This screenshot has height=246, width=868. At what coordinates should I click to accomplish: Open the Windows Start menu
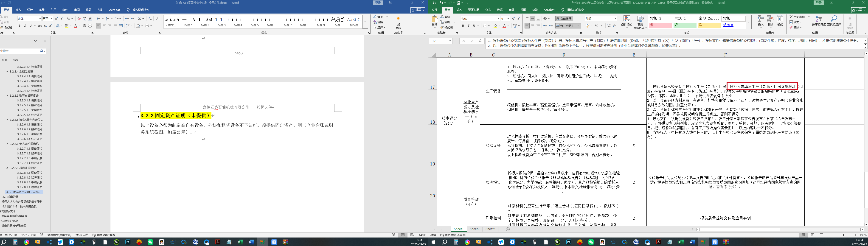point(433,242)
